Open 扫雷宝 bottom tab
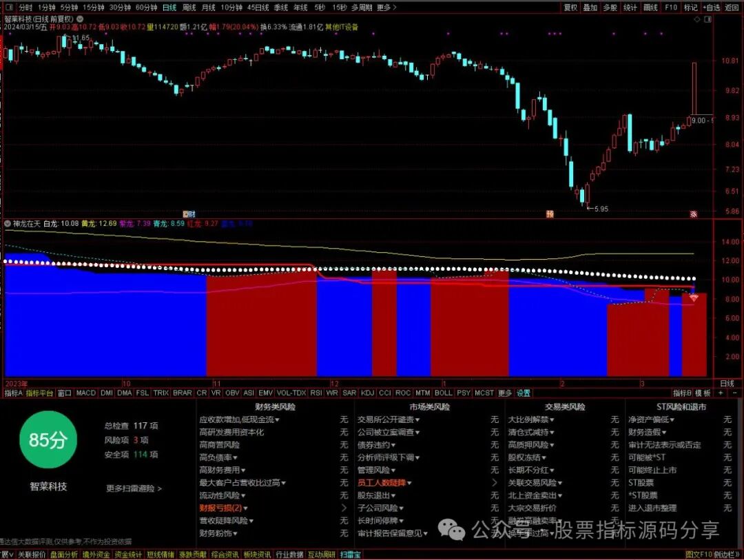 [350, 554]
